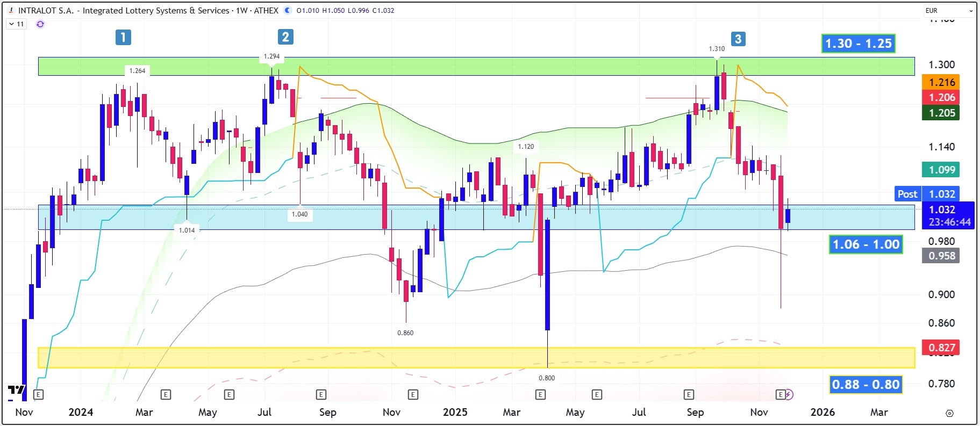This screenshot has height=426, width=980.
Task: Click the INTRALOT symbol logo icon
Action: (x=11, y=10)
